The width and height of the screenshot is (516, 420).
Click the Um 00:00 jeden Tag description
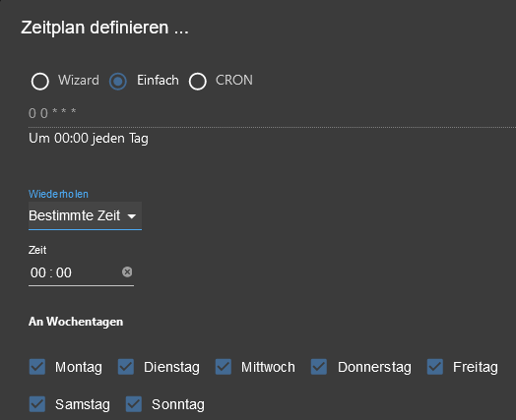(x=89, y=139)
